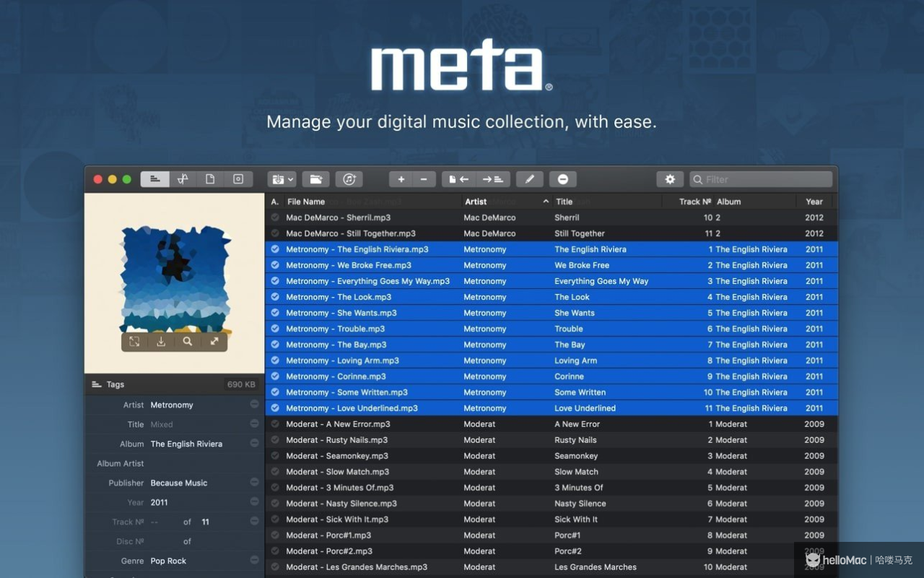Uncheck Metronomy - The Look.mp3
This screenshot has width=924, height=578.
pyautogui.click(x=275, y=297)
